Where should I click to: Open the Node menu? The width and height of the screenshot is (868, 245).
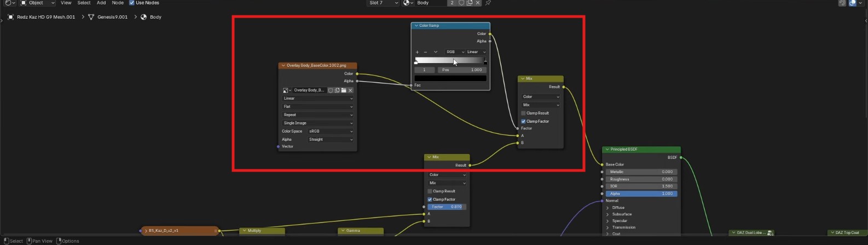pyautogui.click(x=118, y=3)
